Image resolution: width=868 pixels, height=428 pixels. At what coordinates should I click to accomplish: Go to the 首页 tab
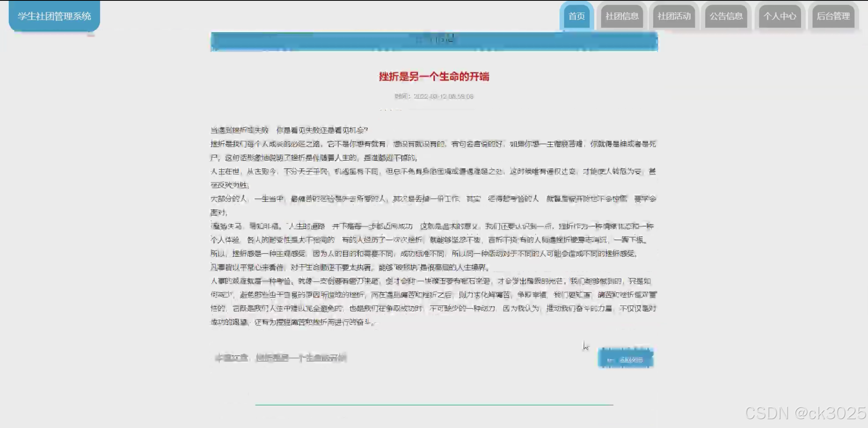click(x=576, y=16)
